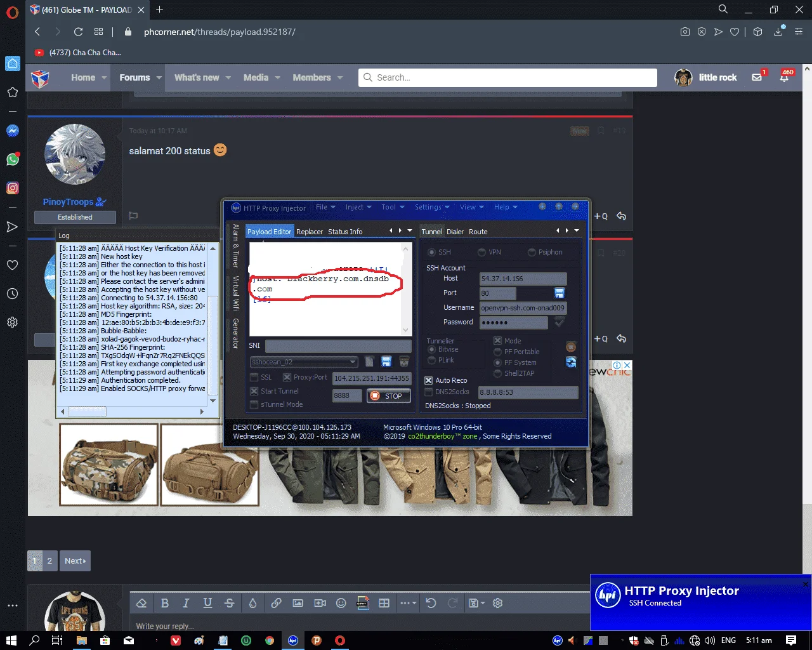Open the Settings menu in HTTP Proxy Injector
The image size is (812, 650).
(x=431, y=207)
